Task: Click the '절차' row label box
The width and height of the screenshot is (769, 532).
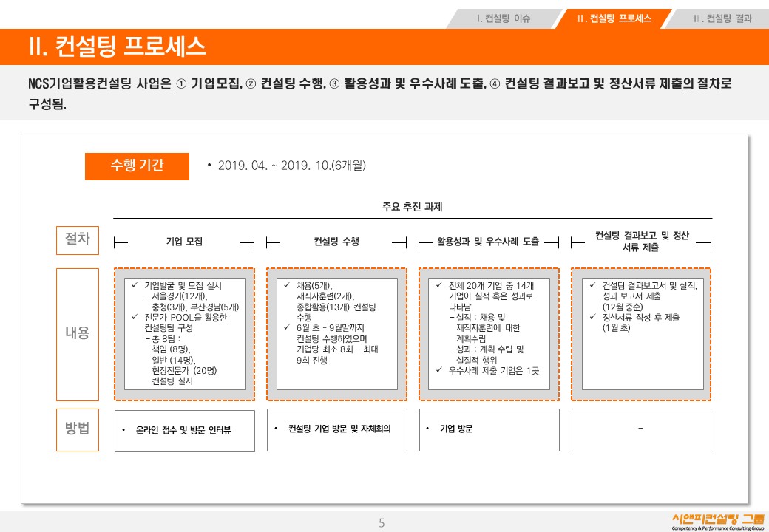Action: click(x=78, y=240)
